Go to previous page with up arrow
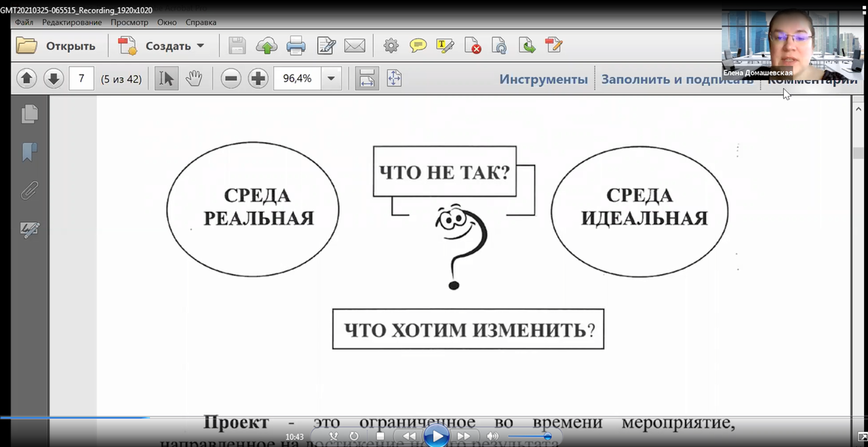 coord(26,79)
